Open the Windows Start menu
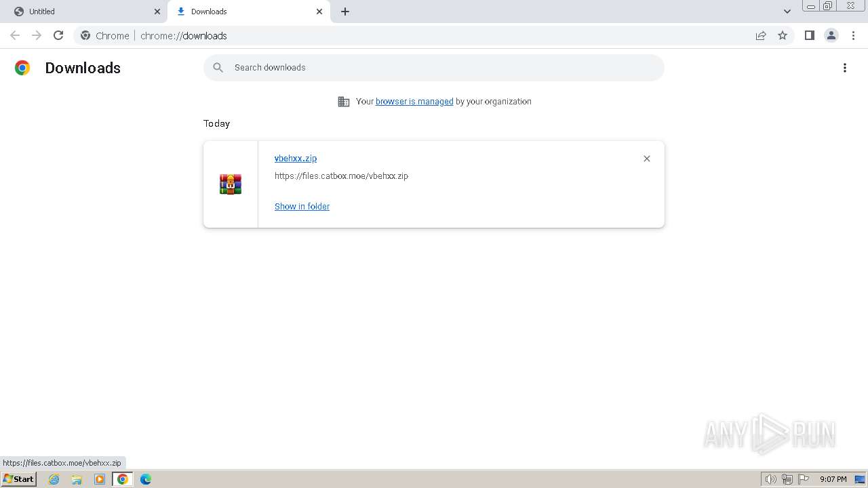Screen dimensions: 868x488 coord(19,479)
